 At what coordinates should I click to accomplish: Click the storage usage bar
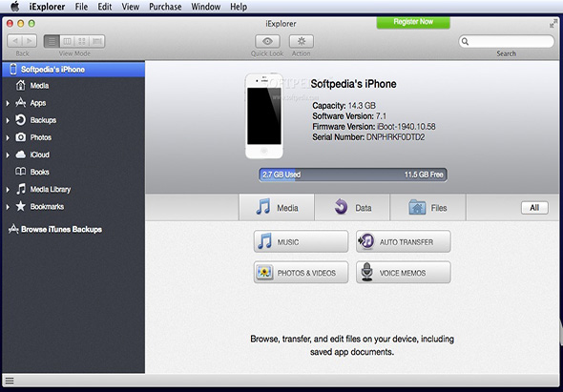(x=353, y=175)
